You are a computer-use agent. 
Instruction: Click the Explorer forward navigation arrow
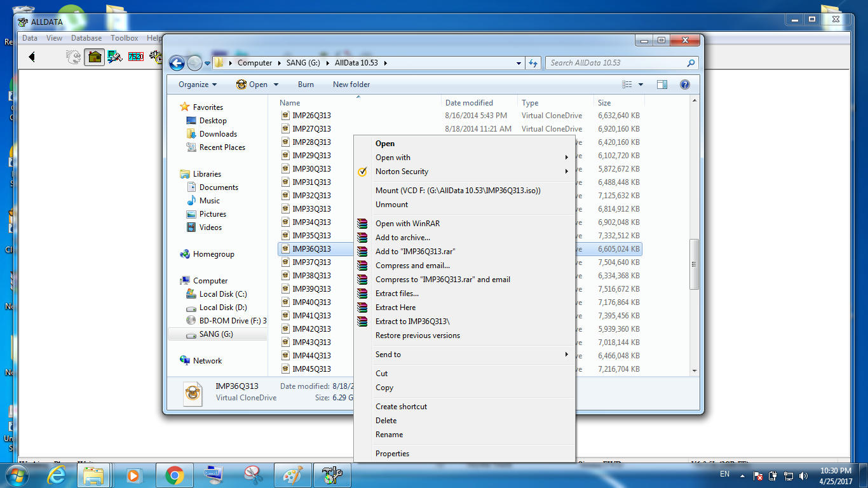[194, 63]
